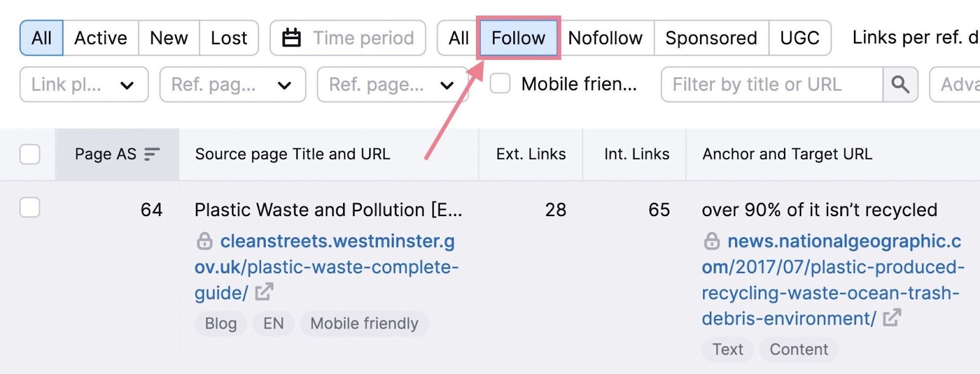Select the Nofollow filter tab

pyautogui.click(x=606, y=37)
